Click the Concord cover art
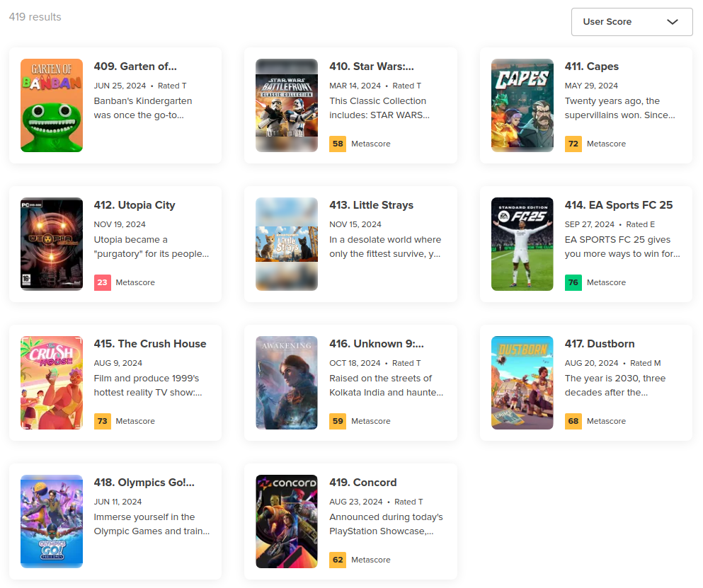 coord(287,521)
